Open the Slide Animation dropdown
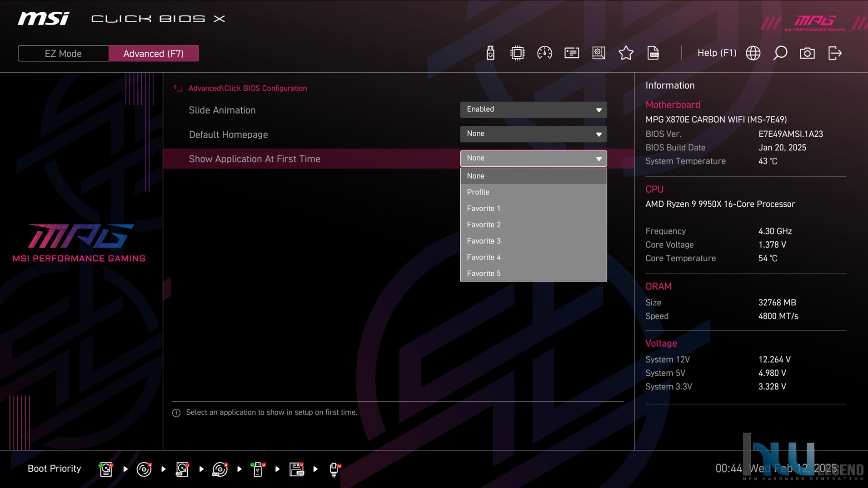This screenshot has width=868, height=488. point(533,110)
